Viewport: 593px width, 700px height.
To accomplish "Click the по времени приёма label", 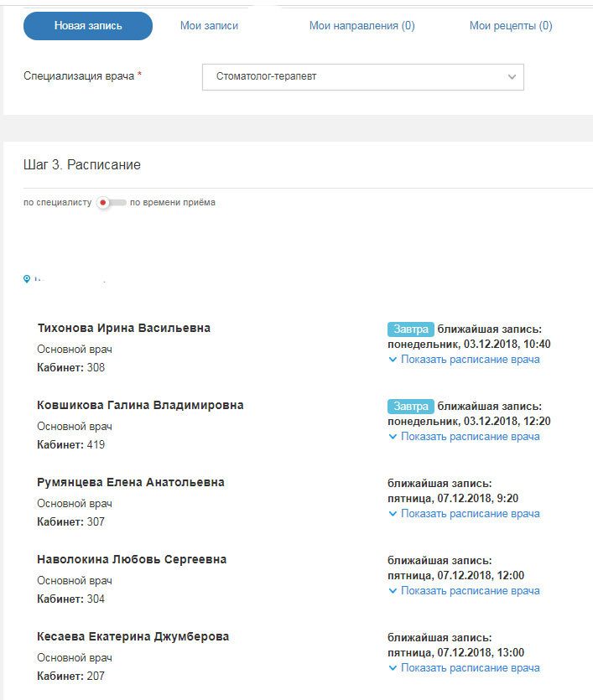I will coord(173,203).
